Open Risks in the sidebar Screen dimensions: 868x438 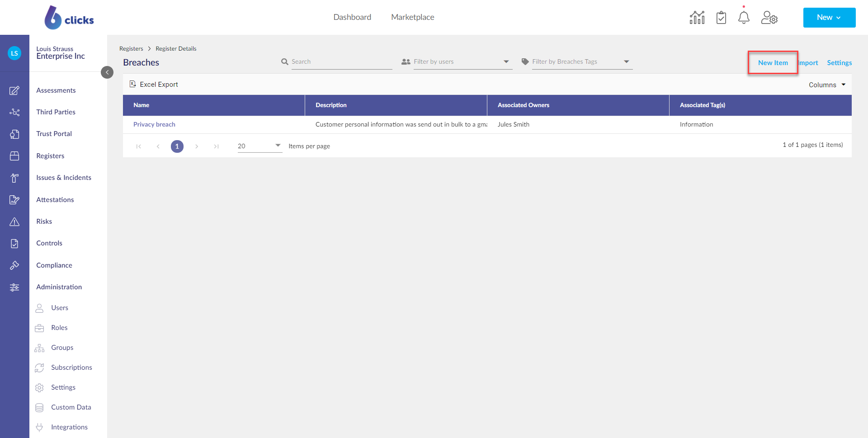coord(44,221)
